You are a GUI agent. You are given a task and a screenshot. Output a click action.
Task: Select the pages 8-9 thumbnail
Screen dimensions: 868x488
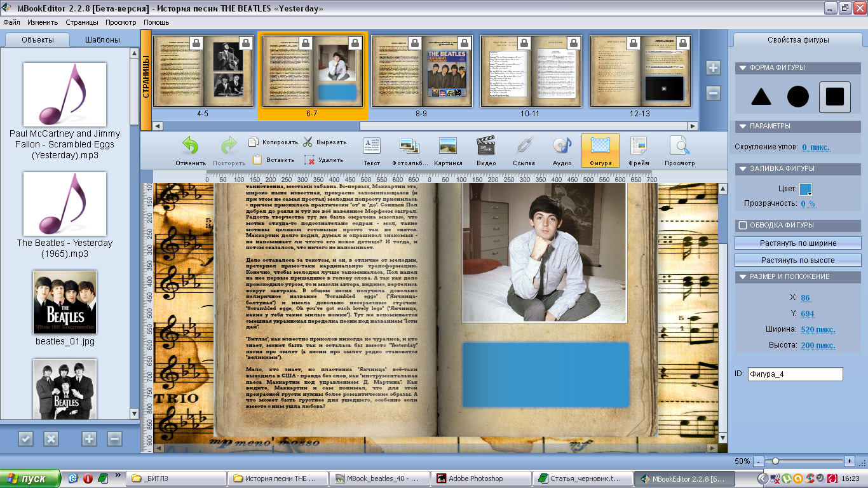(422, 71)
